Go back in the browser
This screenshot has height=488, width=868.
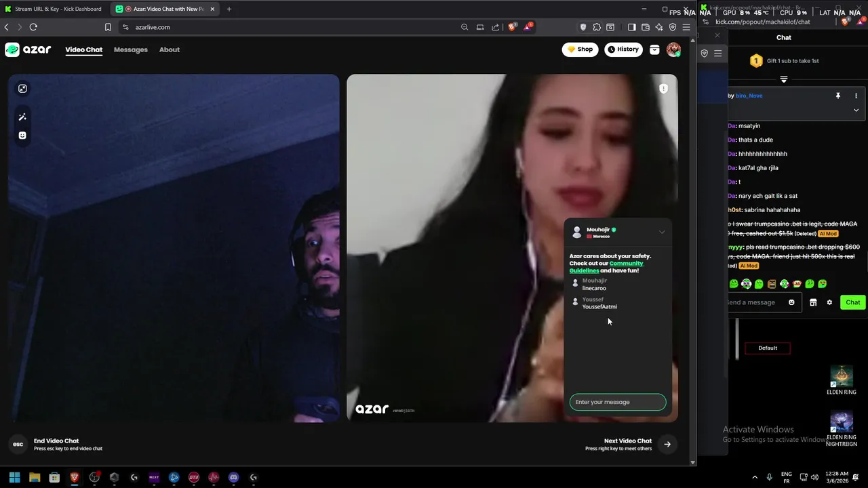[x=7, y=27]
